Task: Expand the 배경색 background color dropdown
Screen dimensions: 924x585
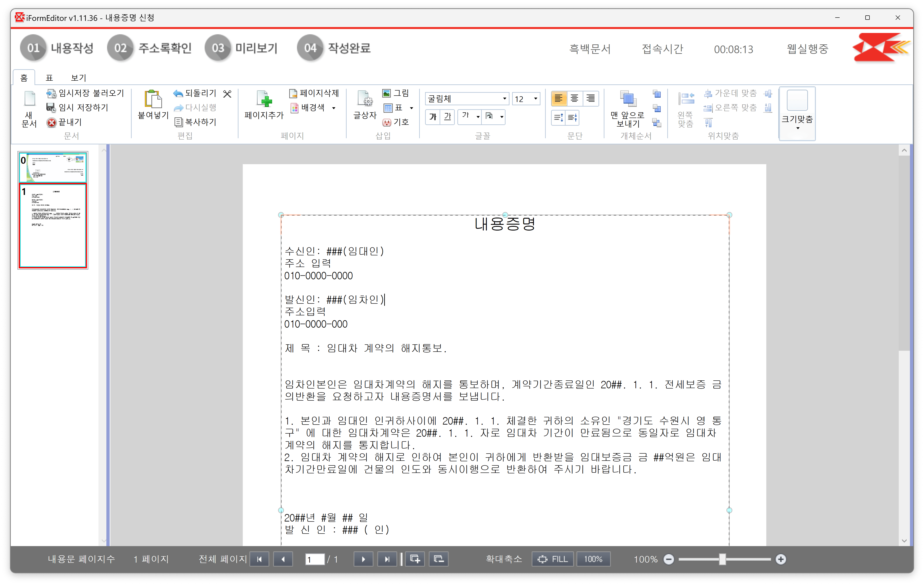Action: (x=334, y=108)
